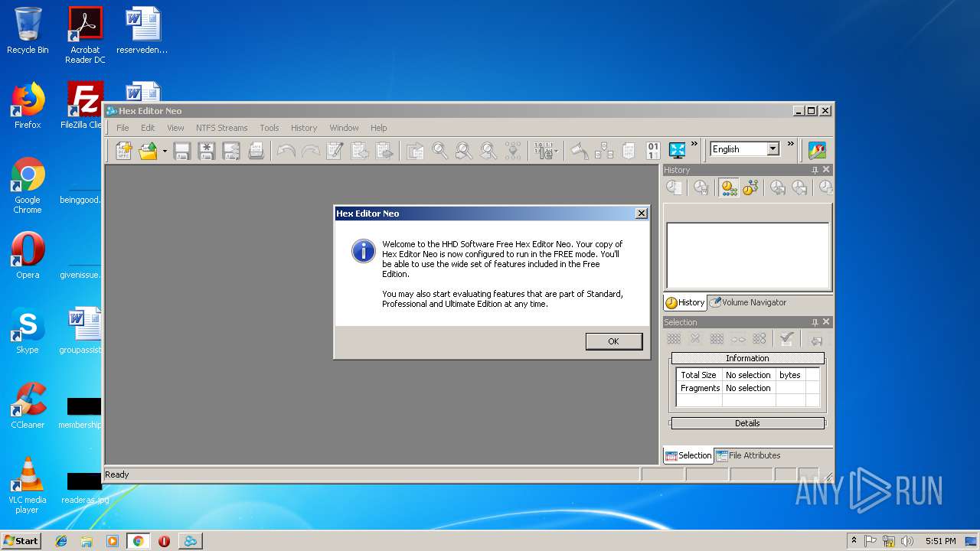
Task: Click the Hex Editor Neo taskbar button
Action: (190, 541)
